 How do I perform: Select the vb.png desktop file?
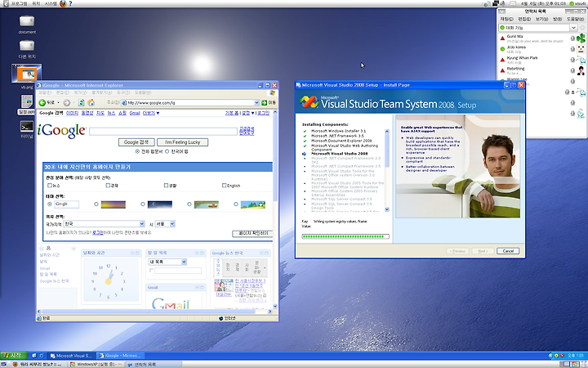[x=27, y=74]
